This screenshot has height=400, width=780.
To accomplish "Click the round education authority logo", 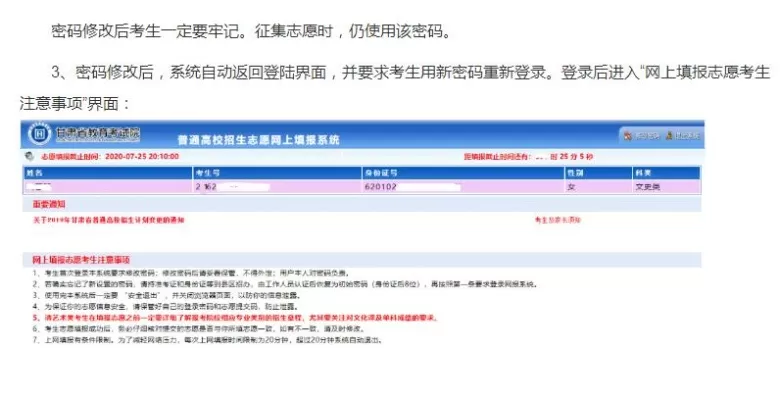I will point(40,134).
